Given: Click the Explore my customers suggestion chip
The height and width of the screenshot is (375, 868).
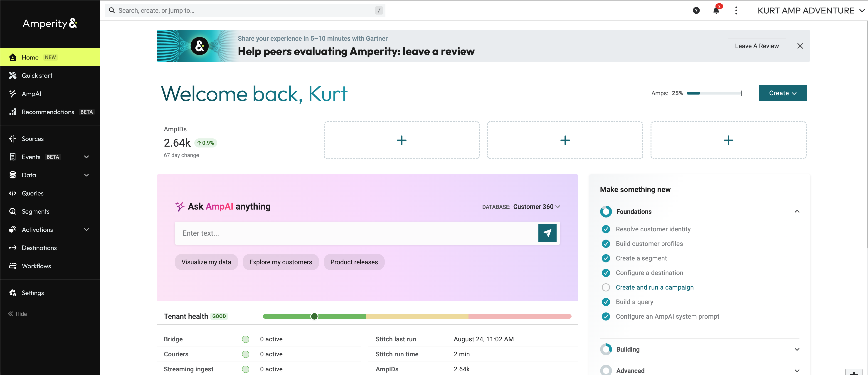Looking at the screenshot, I should (280, 262).
